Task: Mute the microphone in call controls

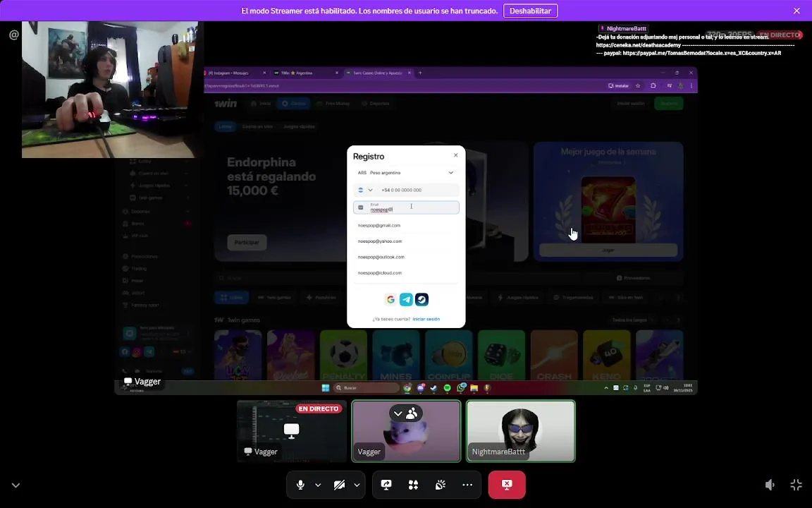Action: 300,485
